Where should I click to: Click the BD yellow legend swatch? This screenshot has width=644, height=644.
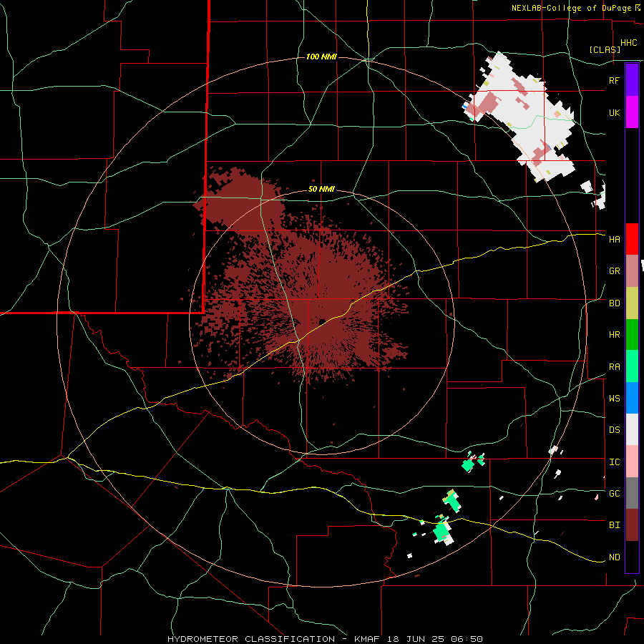click(x=632, y=303)
